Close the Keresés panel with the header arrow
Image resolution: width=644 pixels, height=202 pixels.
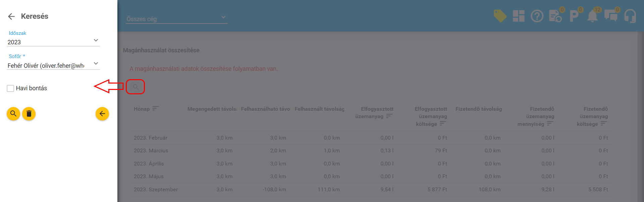(11, 16)
